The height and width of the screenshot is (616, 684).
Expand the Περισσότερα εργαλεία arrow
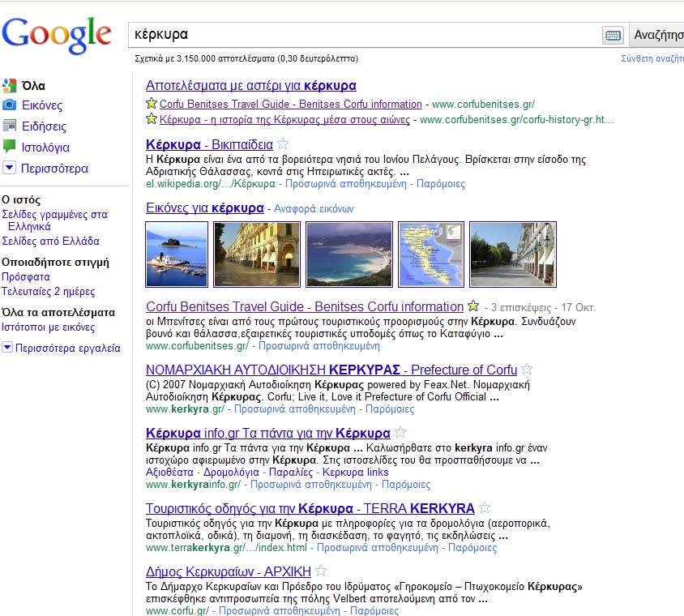7,347
